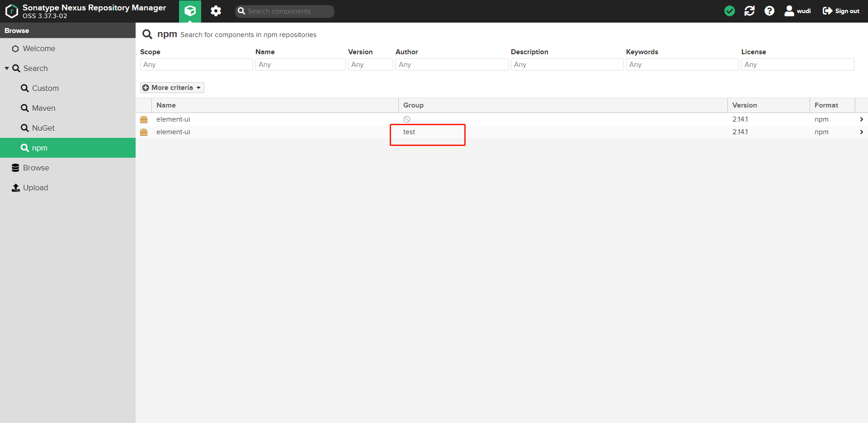Open the wudi user account
Viewport: 868px width, 423px height.
[x=798, y=11]
